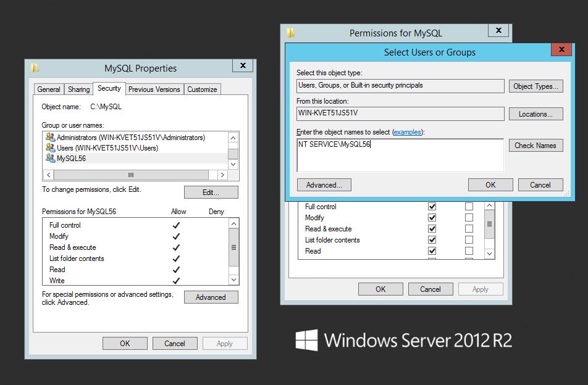Click the object names text field
The height and width of the screenshot is (385, 588).
tap(400, 155)
